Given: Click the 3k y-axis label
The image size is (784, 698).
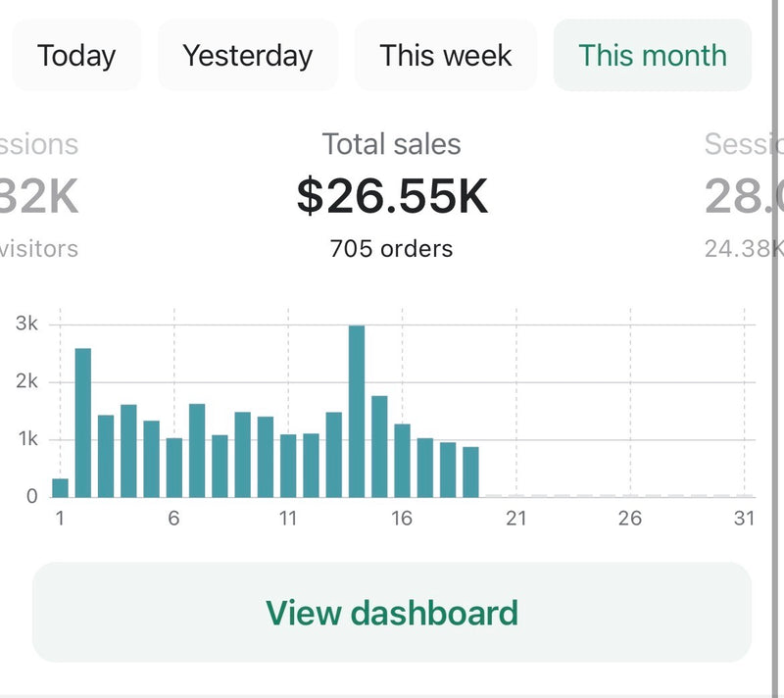Looking at the screenshot, I should pos(26,324).
